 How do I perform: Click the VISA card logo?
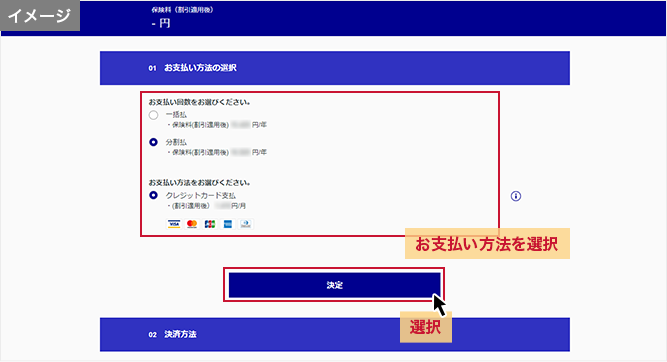[174, 224]
